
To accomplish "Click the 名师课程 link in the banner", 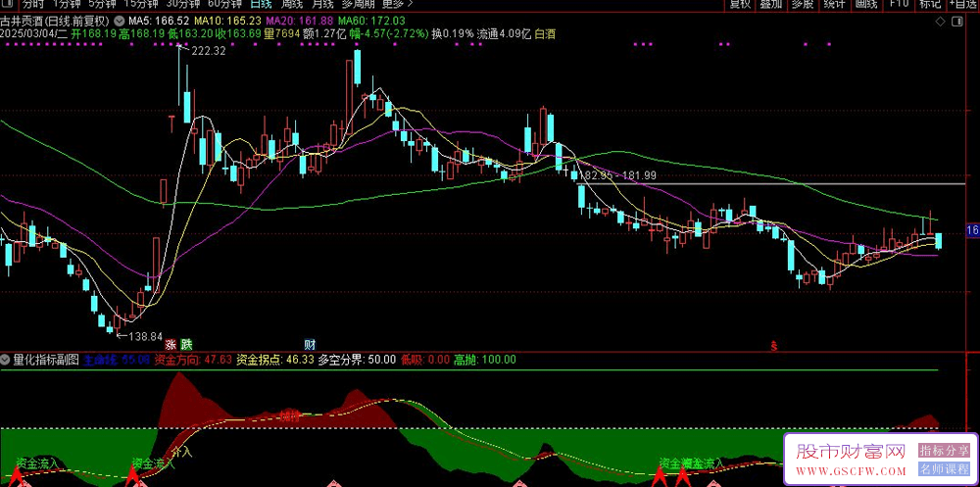I will tap(944, 469).
